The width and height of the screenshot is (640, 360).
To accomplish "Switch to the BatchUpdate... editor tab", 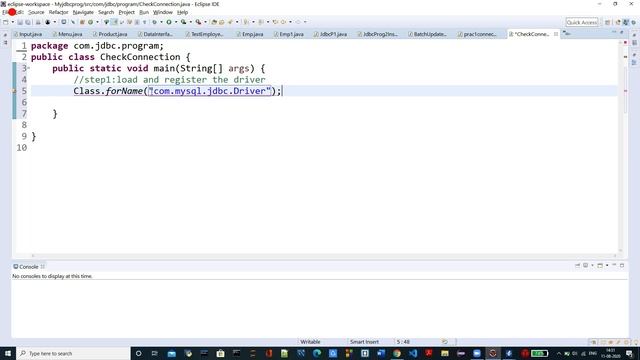I will coord(427,34).
